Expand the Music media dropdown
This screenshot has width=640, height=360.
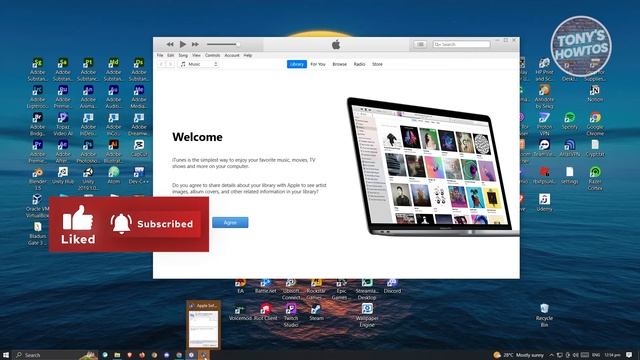point(199,64)
